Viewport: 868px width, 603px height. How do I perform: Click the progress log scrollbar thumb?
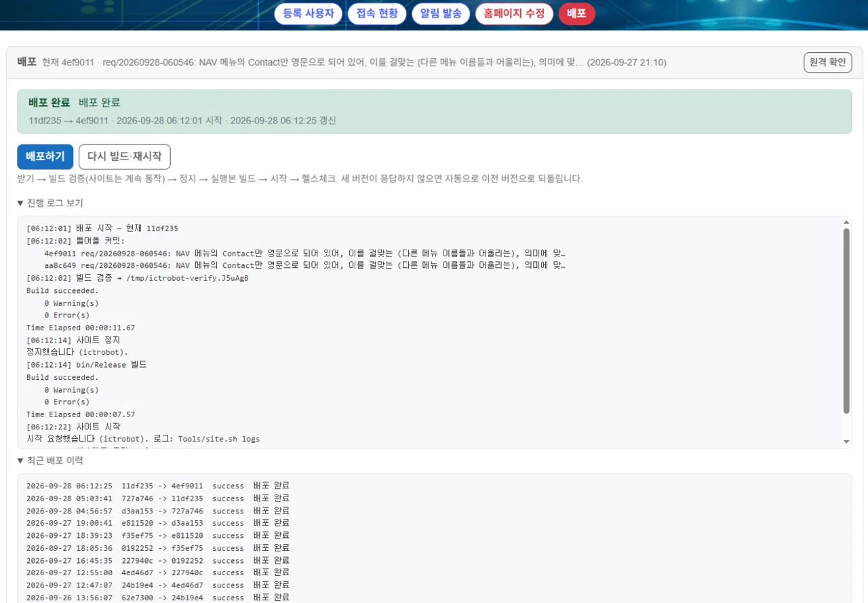point(846,321)
